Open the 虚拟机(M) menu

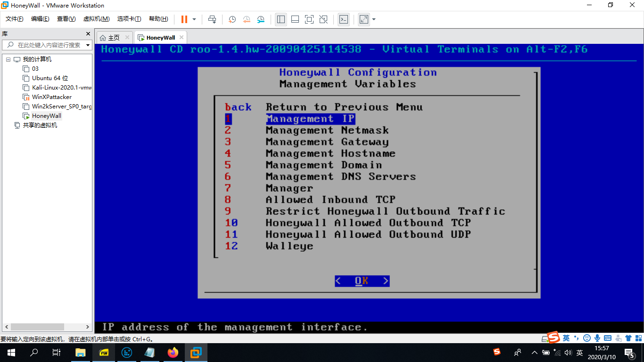(x=96, y=19)
